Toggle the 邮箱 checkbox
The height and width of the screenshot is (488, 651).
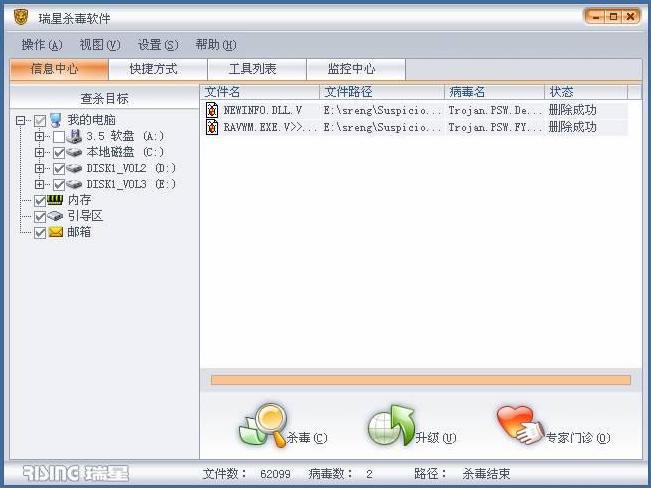(40, 233)
